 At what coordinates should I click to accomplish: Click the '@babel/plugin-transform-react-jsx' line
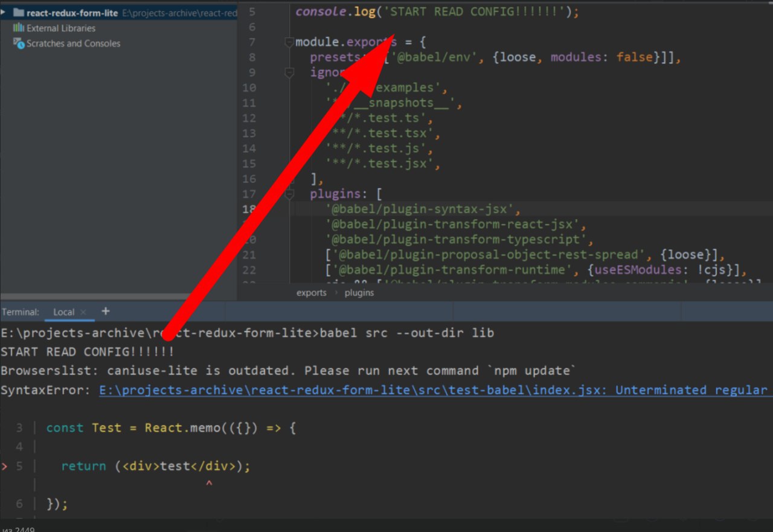(x=456, y=225)
